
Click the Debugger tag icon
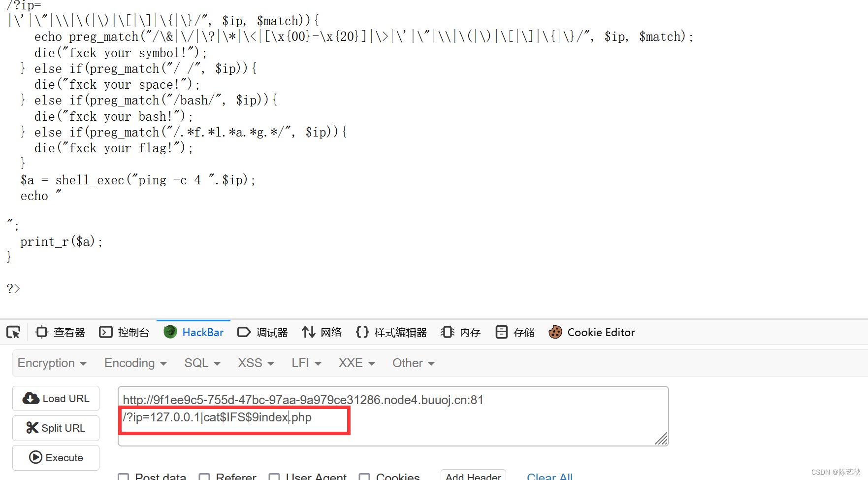244,332
